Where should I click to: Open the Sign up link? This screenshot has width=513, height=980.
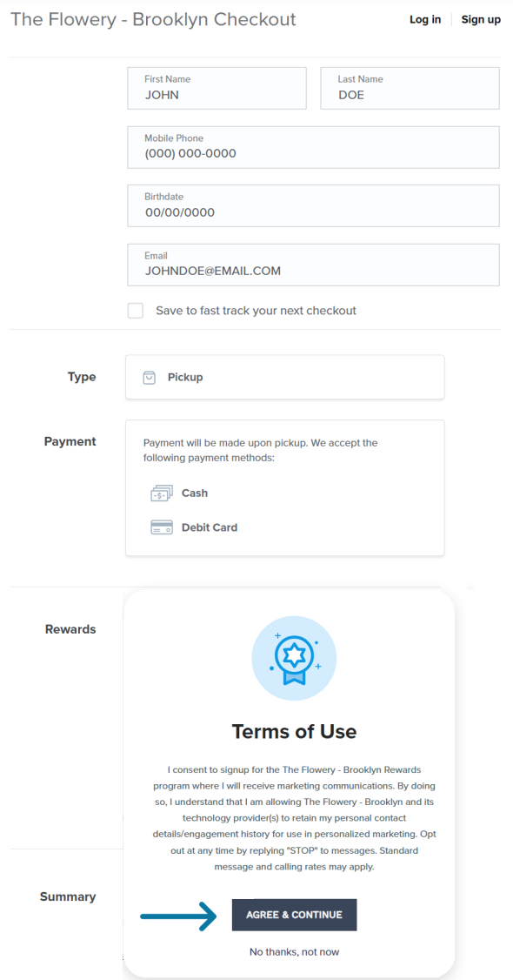click(x=481, y=19)
